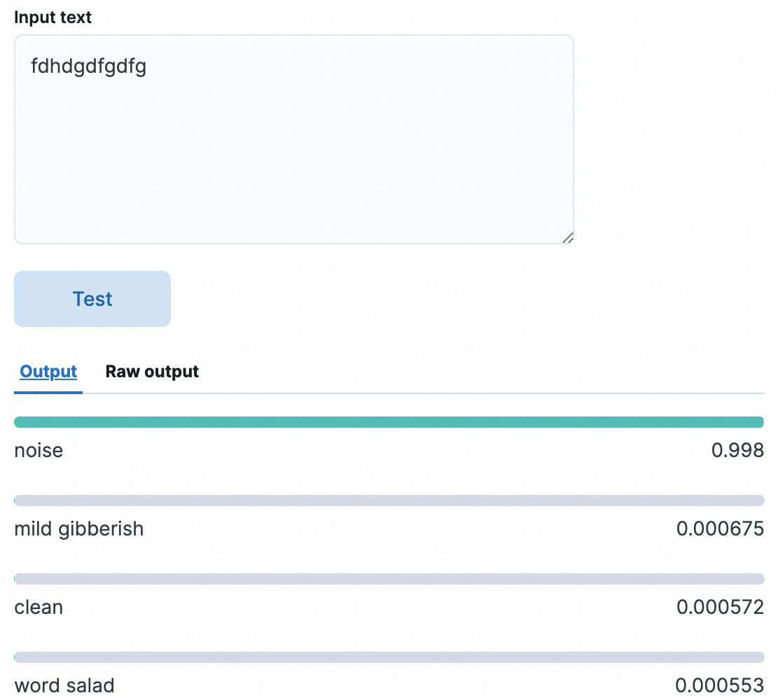Viewport: 778px width, 700px height.
Task: Click the mild gibberish score bar
Action: coord(389,500)
